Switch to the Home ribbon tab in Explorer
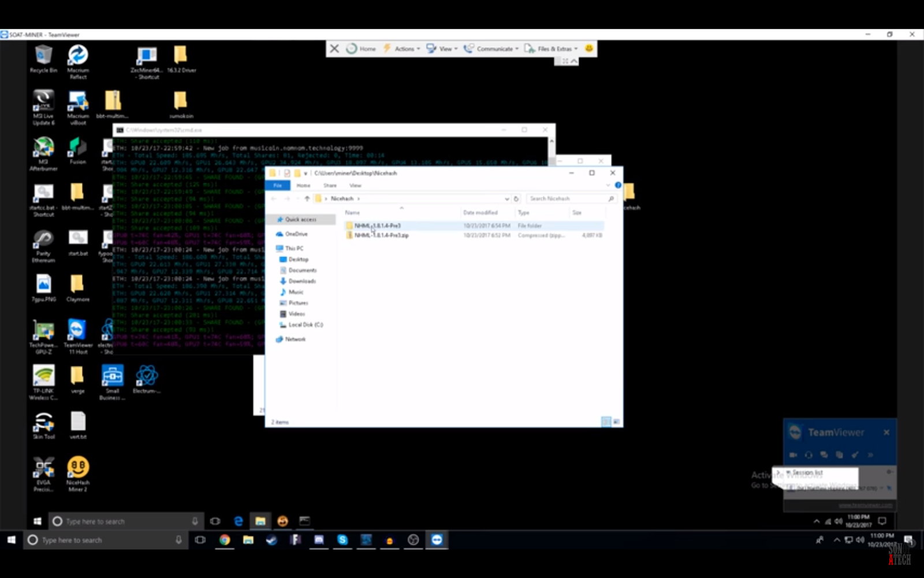 [303, 186]
